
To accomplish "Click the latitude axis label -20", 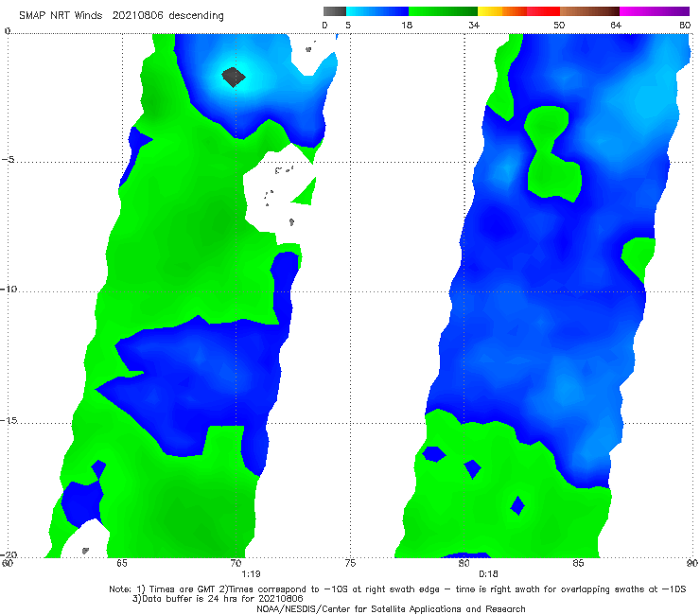I will coord(9,554).
